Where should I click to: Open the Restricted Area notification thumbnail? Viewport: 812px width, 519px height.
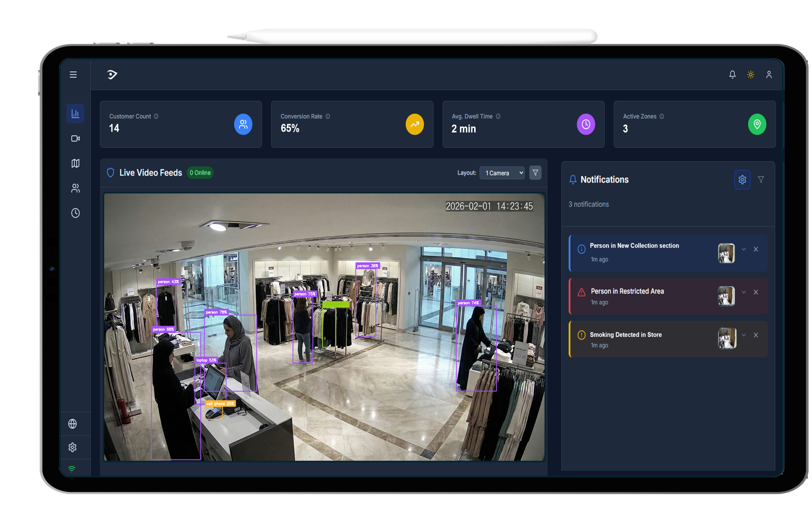727,296
